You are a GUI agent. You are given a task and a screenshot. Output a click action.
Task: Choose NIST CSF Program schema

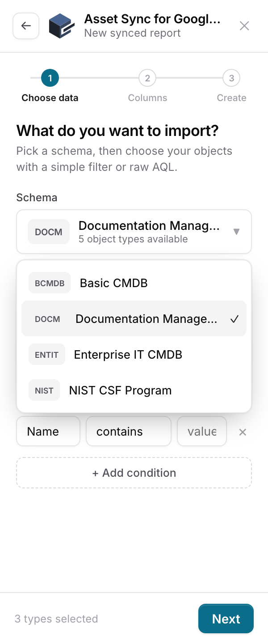click(134, 390)
